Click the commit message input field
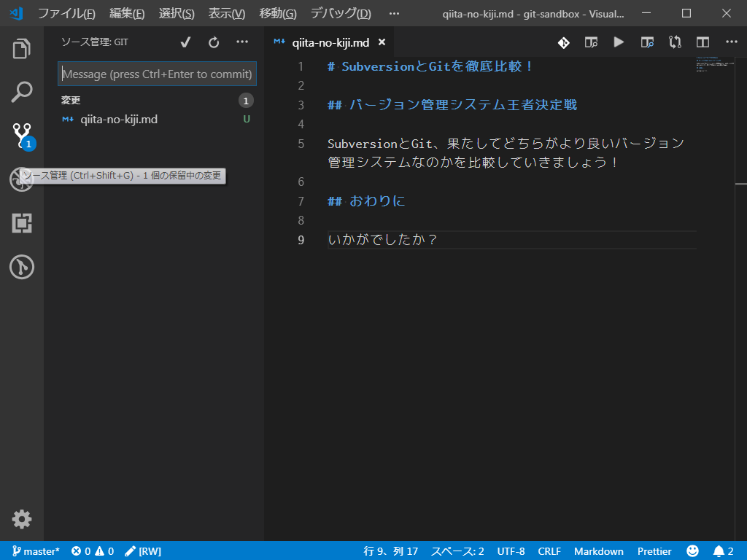 click(x=157, y=74)
